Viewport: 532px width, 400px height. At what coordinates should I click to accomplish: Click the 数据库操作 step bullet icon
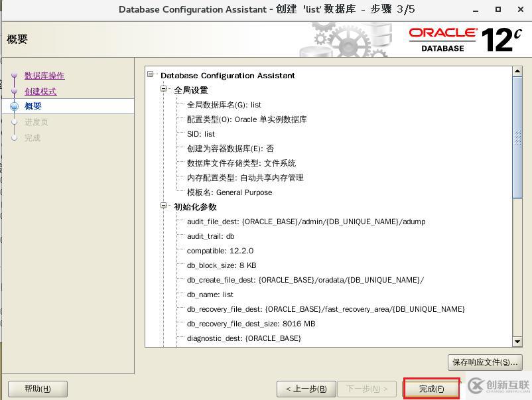click(x=14, y=75)
